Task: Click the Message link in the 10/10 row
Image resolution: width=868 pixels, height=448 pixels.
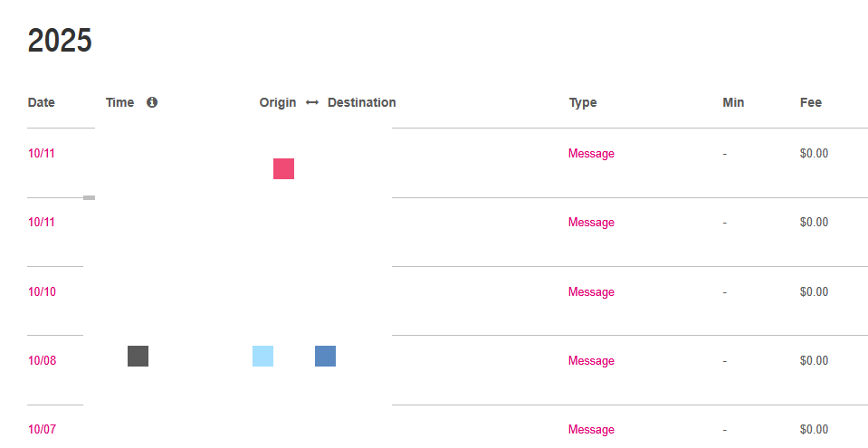Action: 591,291
